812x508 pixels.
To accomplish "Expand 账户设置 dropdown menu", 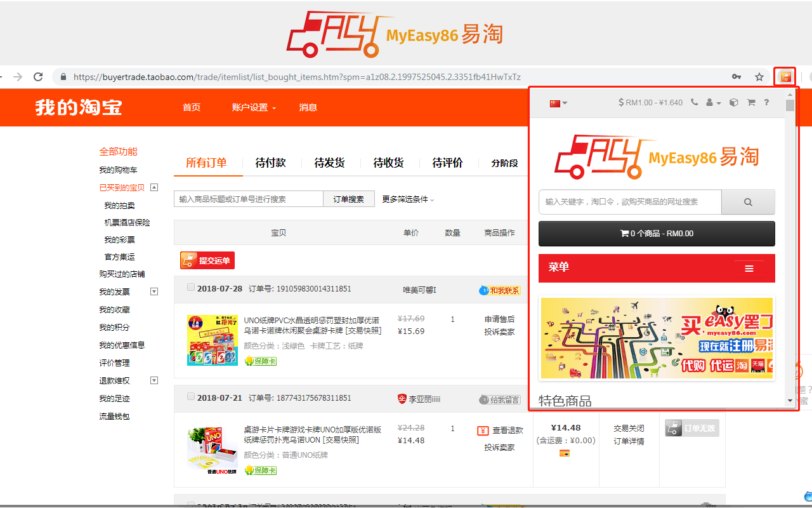I will [254, 107].
